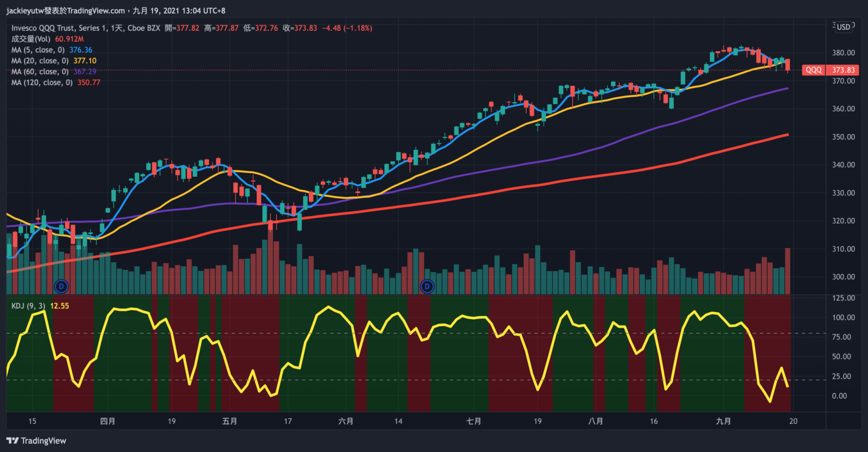868x452 pixels.
Task: Click the TradingView logo at bottom left
Action: (x=36, y=441)
